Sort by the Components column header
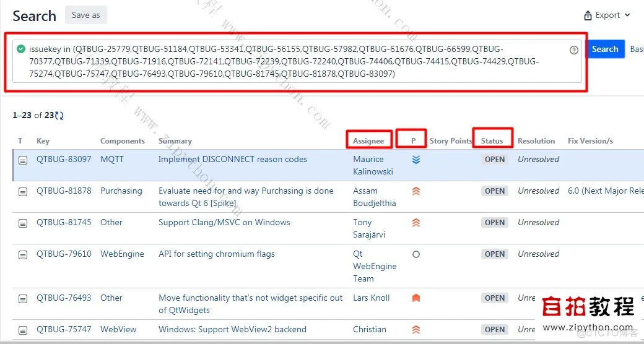644x344 pixels. (123, 141)
